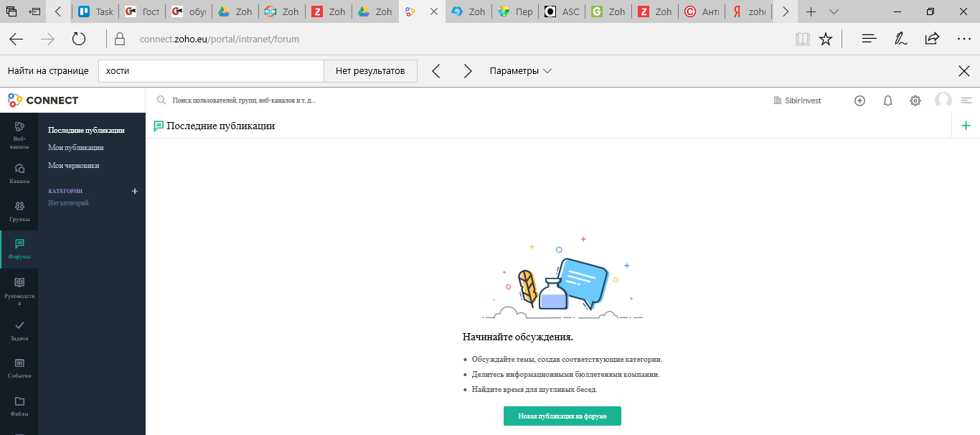The height and width of the screenshot is (435, 980).
Task: Switch to the Переводчик browser tab
Action: pyautogui.click(x=514, y=11)
